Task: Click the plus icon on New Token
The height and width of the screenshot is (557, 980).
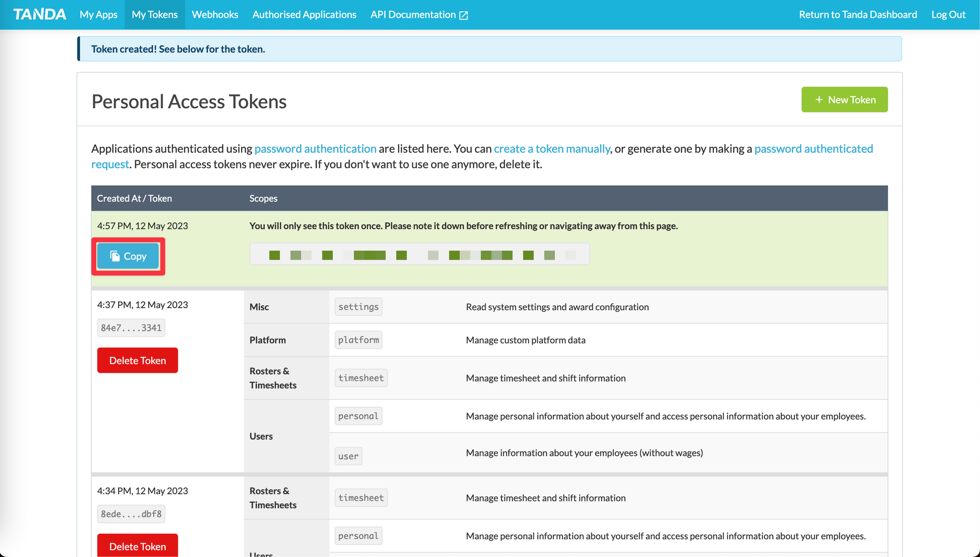Action: point(819,99)
